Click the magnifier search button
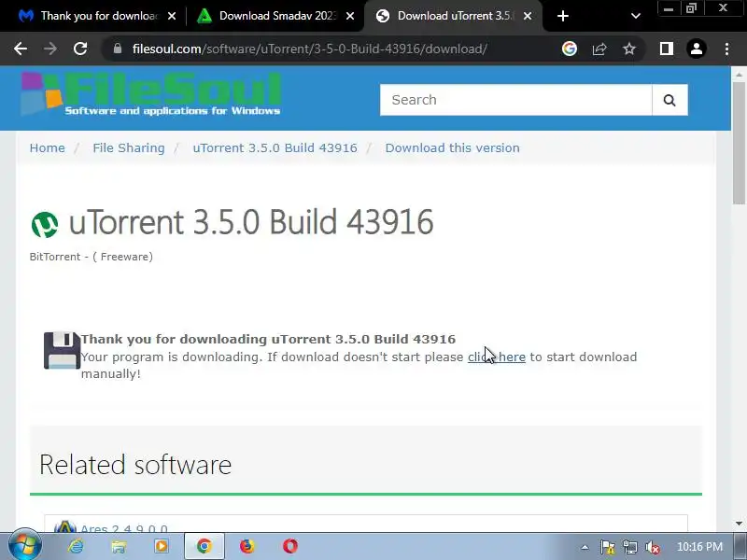 coord(669,100)
